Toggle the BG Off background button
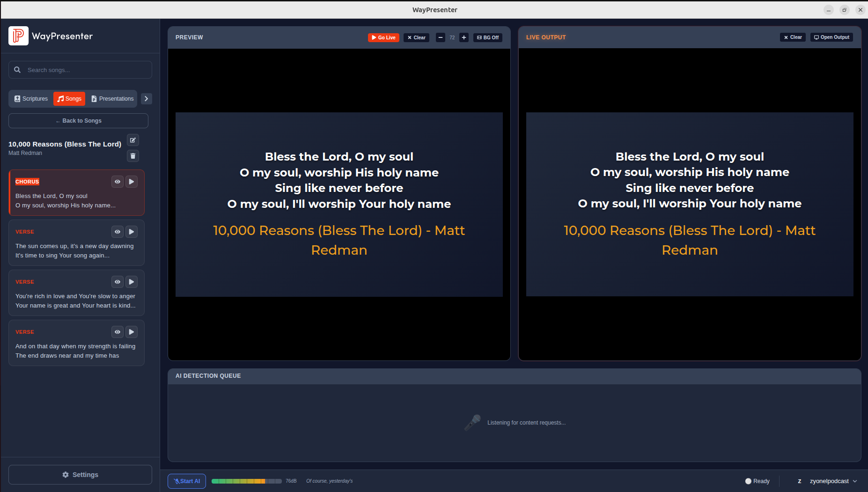868x492 pixels. point(488,37)
